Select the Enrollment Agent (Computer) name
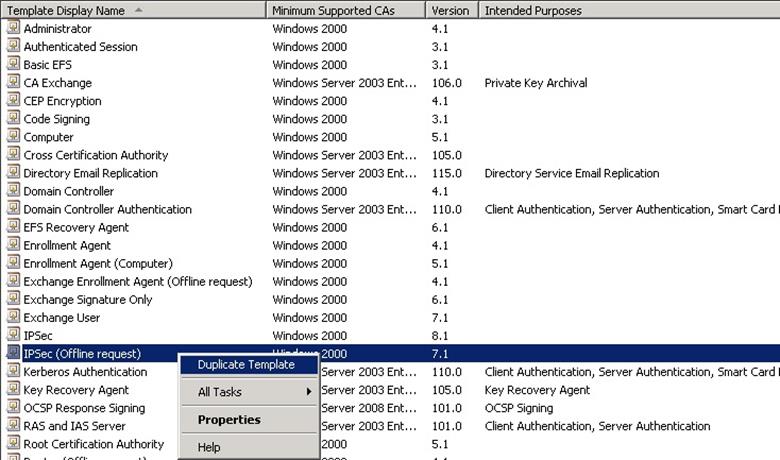 click(x=98, y=264)
